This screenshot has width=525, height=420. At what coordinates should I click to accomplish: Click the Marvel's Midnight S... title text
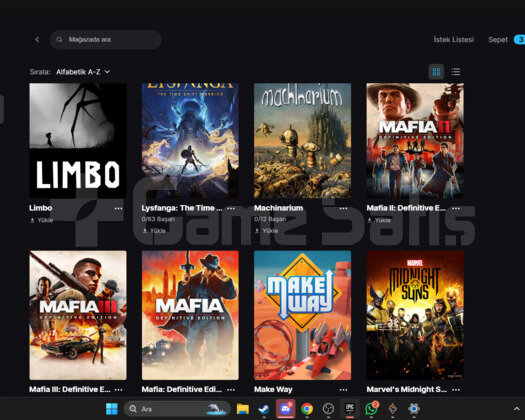(406, 389)
